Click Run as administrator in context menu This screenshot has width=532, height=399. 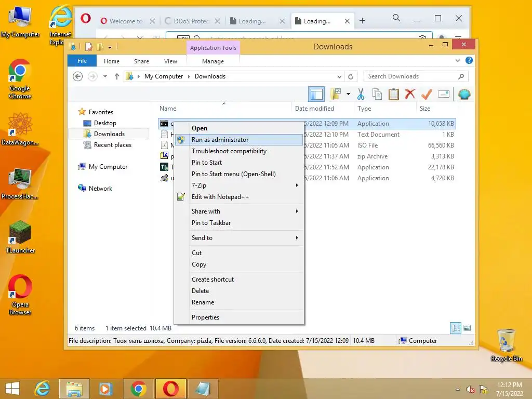click(239, 140)
